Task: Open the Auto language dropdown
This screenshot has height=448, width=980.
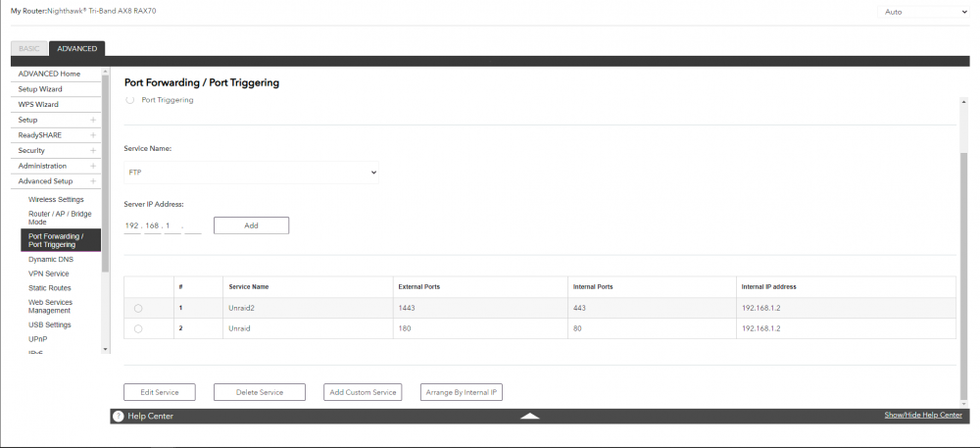Action: tap(923, 12)
